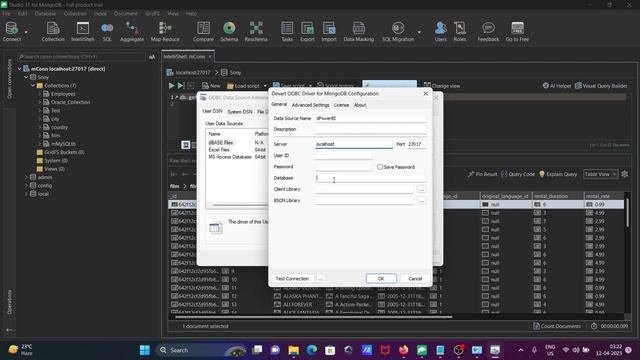Image resolution: width=640 pixels, height=360 pixels.
Task: Cancel the ODBC driver configuration
Action: pos(415,278)
